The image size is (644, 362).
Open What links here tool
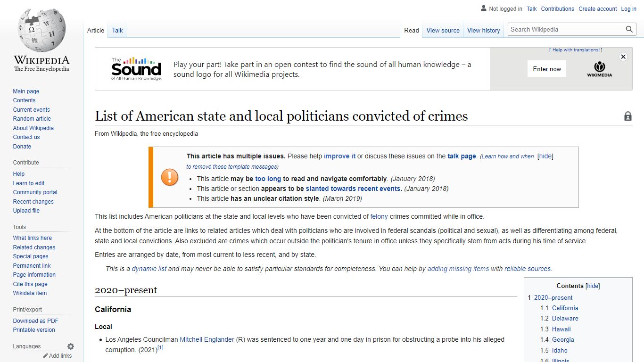(32, 238)
